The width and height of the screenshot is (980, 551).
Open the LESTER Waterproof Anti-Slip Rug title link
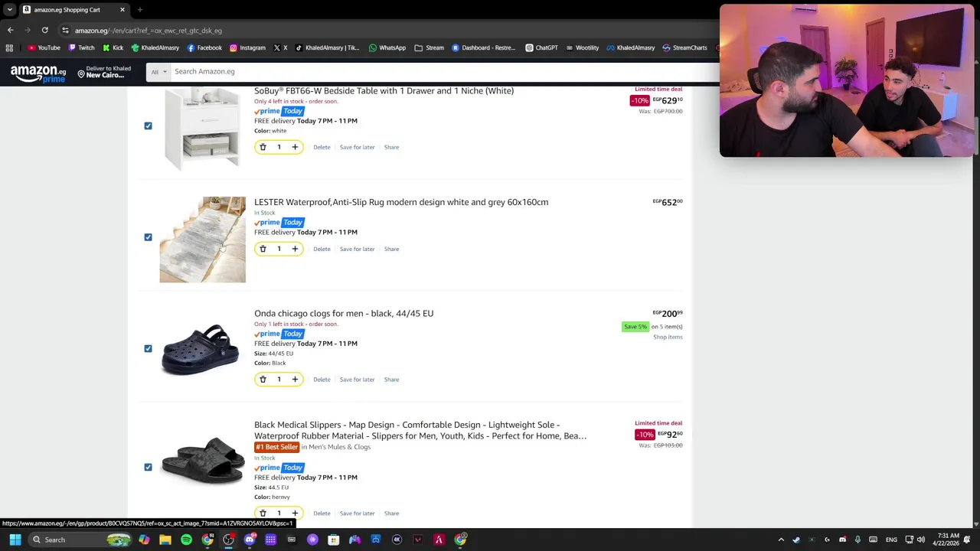401,202
